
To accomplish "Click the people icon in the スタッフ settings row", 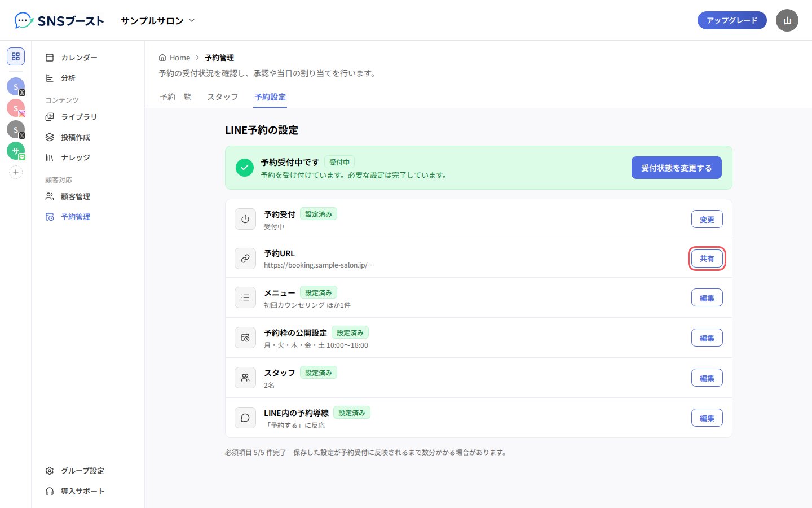I will [x=245, y=378].
